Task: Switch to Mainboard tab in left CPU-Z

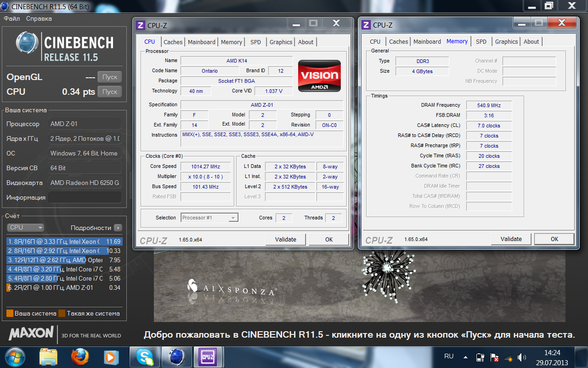Action: 202,42
